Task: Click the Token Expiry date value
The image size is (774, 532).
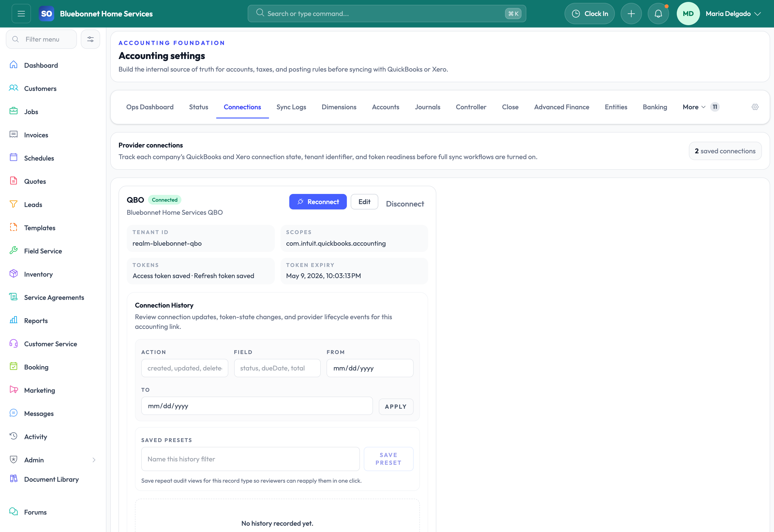Action: [323, 276]
